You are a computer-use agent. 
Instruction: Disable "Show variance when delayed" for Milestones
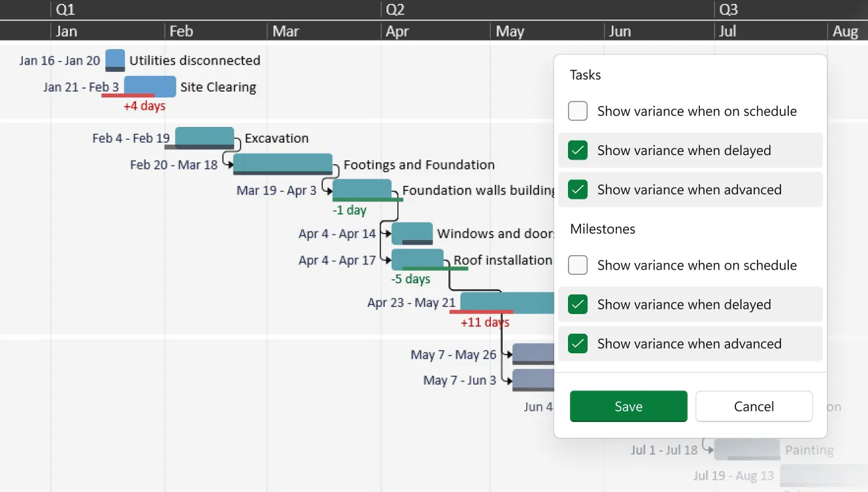coord(577,304)
